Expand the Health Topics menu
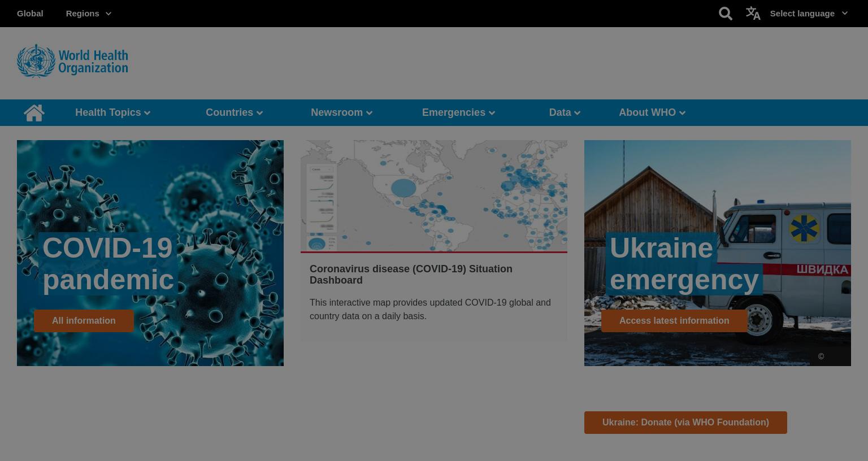868x461 pixels. coord(112,112)
